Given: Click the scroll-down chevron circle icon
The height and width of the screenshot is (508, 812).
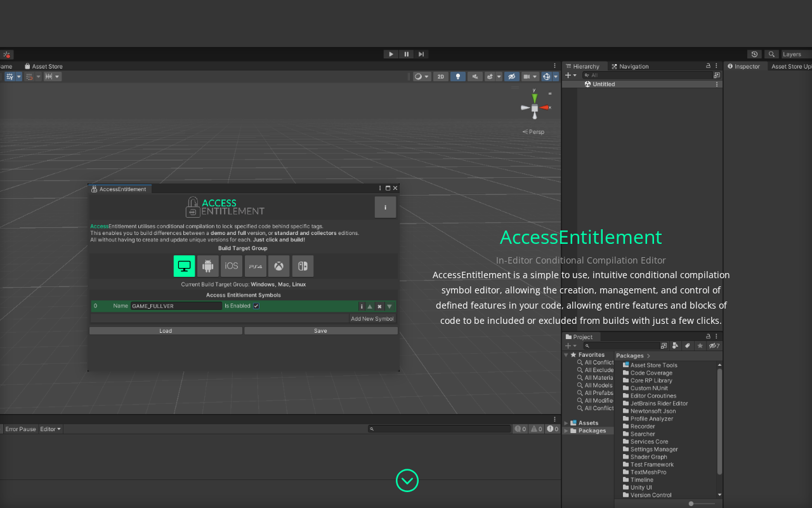Looking at the screenshot, I should (x=407, y=481).
